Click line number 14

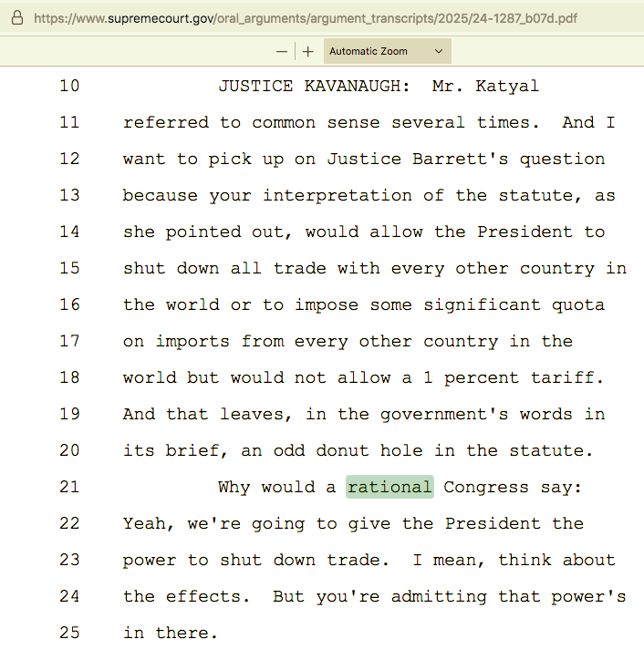69,232
